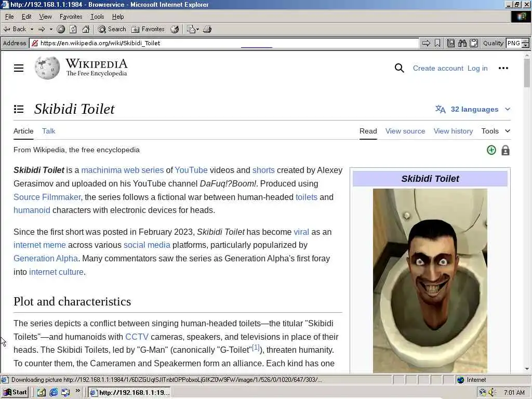This screenshot has height=399, width=532.
Task: Select the Article tab
Action: tap(23, 131)
